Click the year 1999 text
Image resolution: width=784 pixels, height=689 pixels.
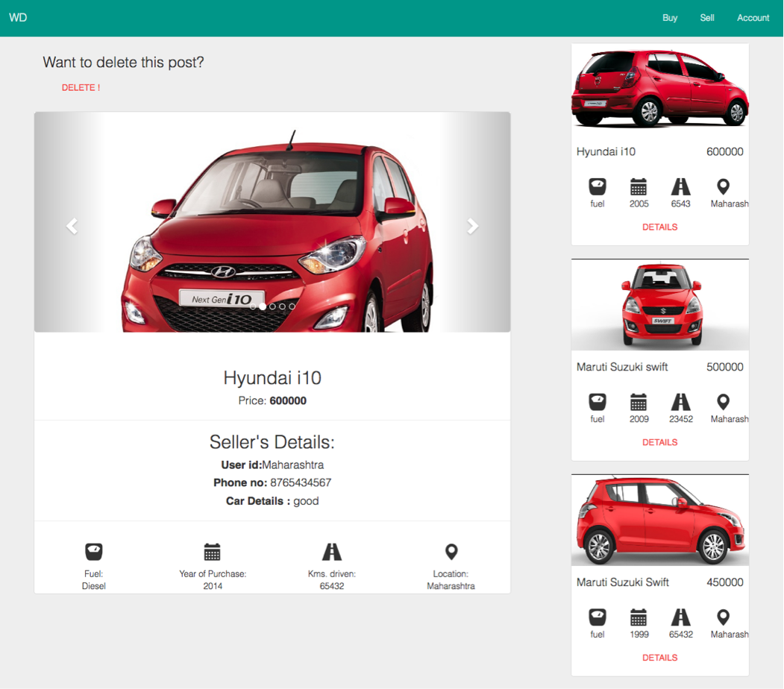pos(639,635)
